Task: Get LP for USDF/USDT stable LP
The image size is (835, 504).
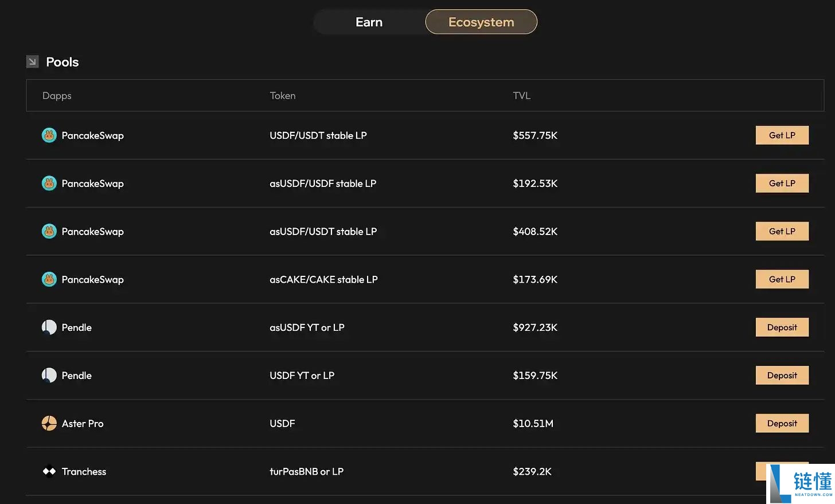Action: [x=782, y=135]
